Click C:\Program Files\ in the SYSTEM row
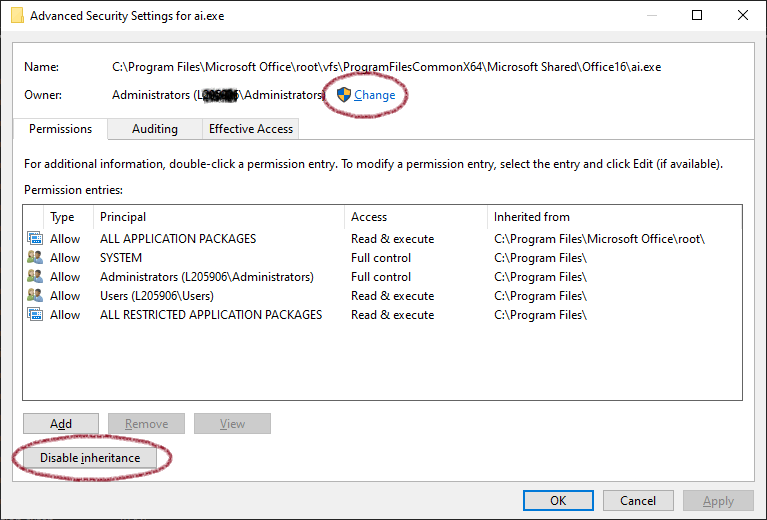This screenshot has height=520, width=767. point(540,258)
